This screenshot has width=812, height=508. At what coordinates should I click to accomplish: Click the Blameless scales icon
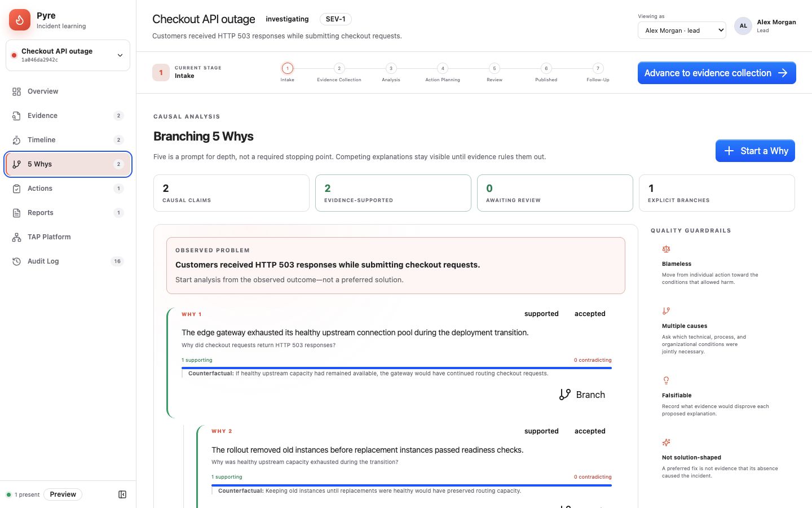(666, 249)
